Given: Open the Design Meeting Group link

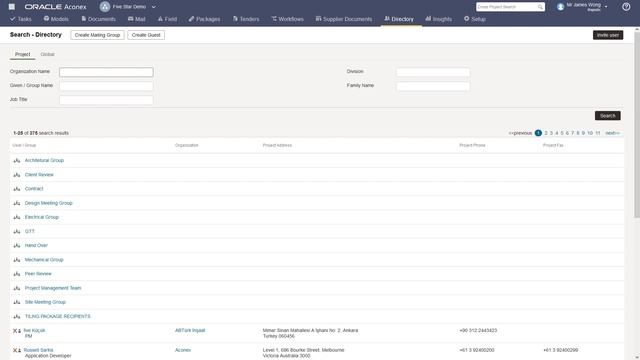Looking at the screenshot, I should [x=49, y=203].
